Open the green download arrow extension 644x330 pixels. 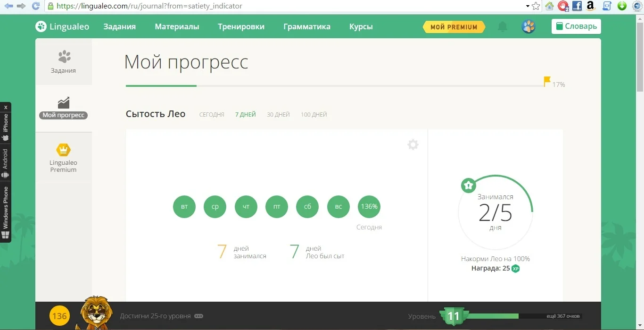(x=622, y=6)
